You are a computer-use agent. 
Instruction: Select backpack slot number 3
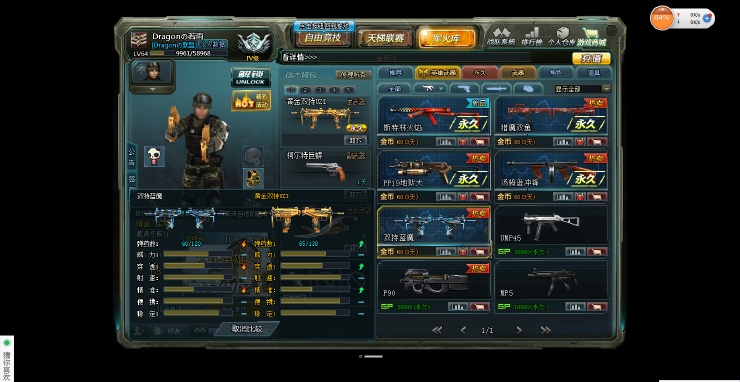click(320, 90)
